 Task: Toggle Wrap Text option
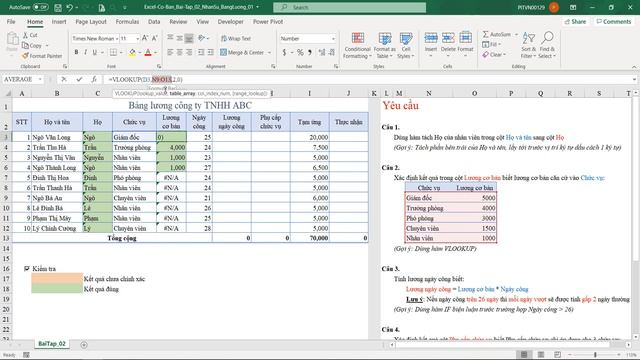(236, 38)
